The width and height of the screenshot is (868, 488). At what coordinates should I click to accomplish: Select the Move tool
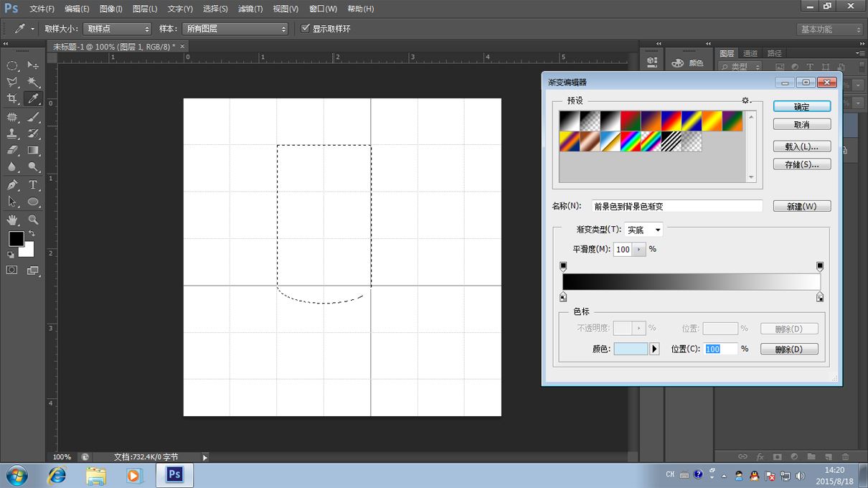coord(33,65)
